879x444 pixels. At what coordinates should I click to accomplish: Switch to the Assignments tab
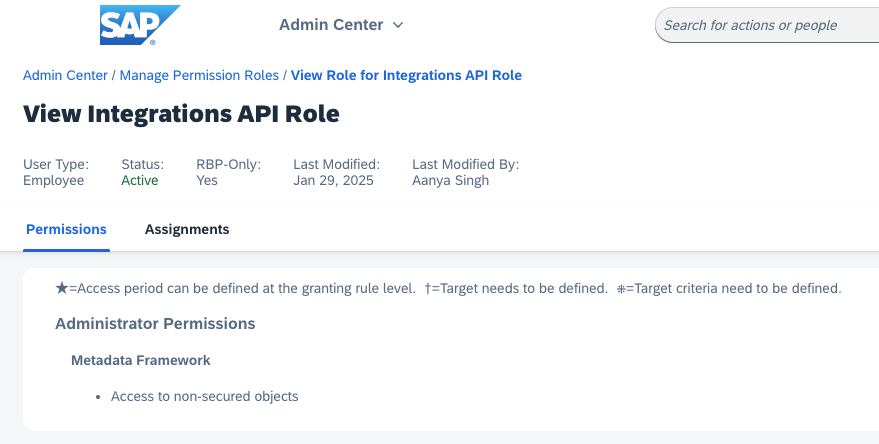[187, 229]
